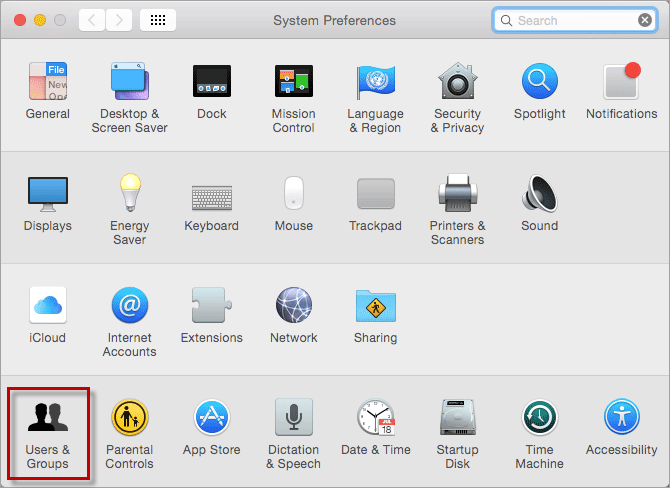The width and height of the screenshot is (670, 488).
Task: Click the Forward navigation arrow button
Action: pyautogui.click(x=119, y=20)
